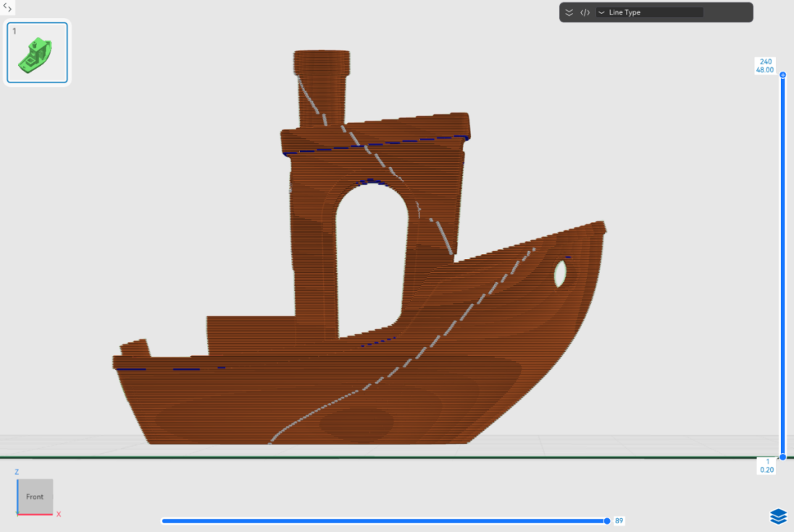The height and width of the screenshot is (532, 794).
Task: Click the Front face of view cube
Action: click(x=35, y=497)
